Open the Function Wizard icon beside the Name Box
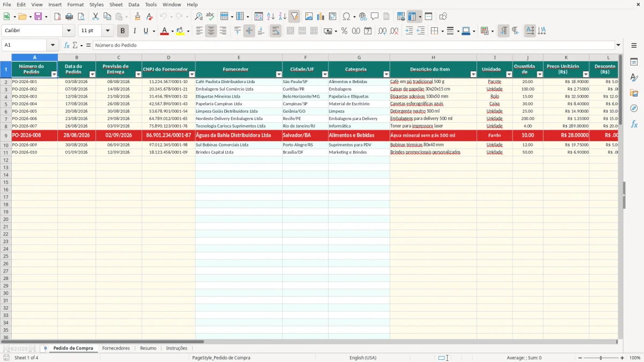Image resolution: width=644 pixels, height=362 pixels. [x=67, y=45]
